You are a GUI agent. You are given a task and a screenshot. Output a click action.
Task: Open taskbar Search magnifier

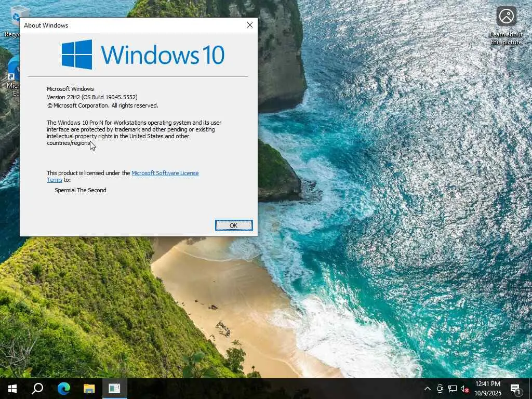point(37,389)
